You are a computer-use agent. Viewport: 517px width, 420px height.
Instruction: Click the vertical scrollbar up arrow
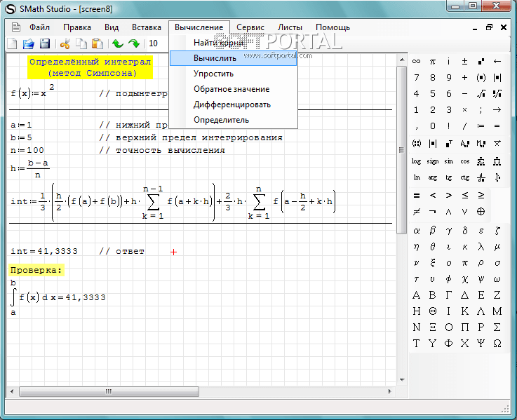(x=401, y=60)
